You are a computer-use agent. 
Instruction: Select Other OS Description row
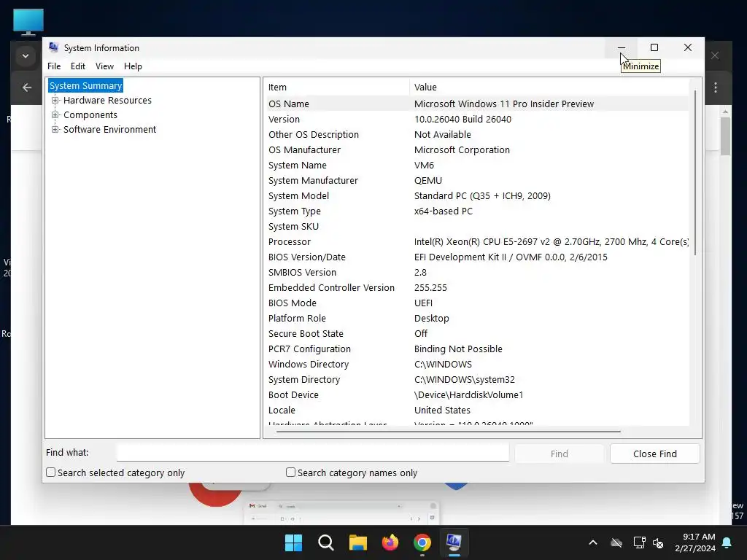coord(478,134)
